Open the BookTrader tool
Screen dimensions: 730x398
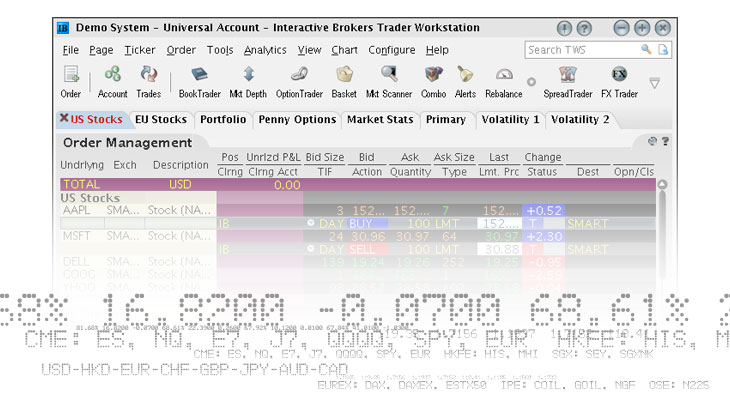(199, 82)
